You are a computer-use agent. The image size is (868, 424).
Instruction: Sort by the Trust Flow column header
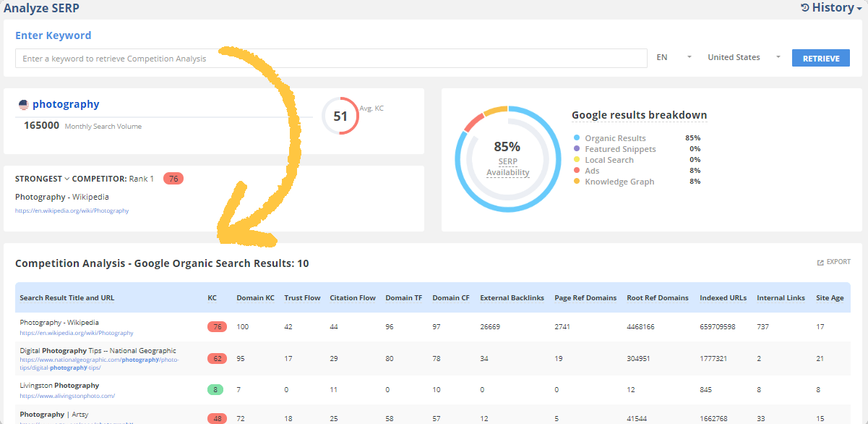coord(302,298)
